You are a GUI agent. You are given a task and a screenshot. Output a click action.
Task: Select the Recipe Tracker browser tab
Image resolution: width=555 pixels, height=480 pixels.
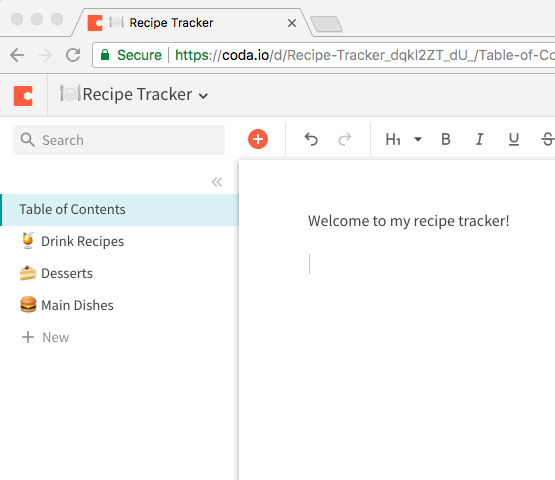coord(191,23)
